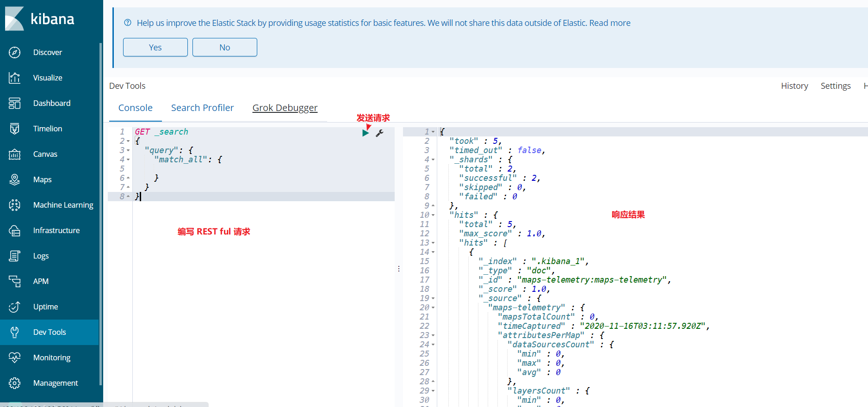Click the "Dev Tools" page heading
The width and height of the screenshot is (868, 407).
coord(127,86)
